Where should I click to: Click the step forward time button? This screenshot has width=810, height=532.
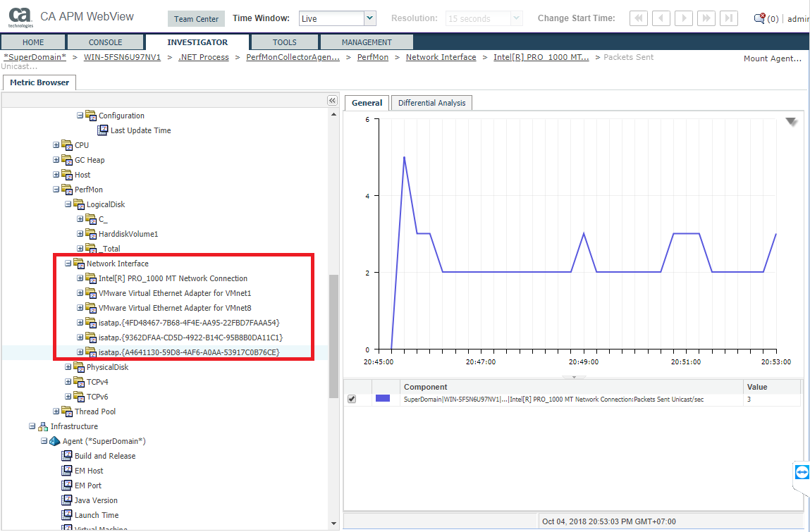pos(683,18)
